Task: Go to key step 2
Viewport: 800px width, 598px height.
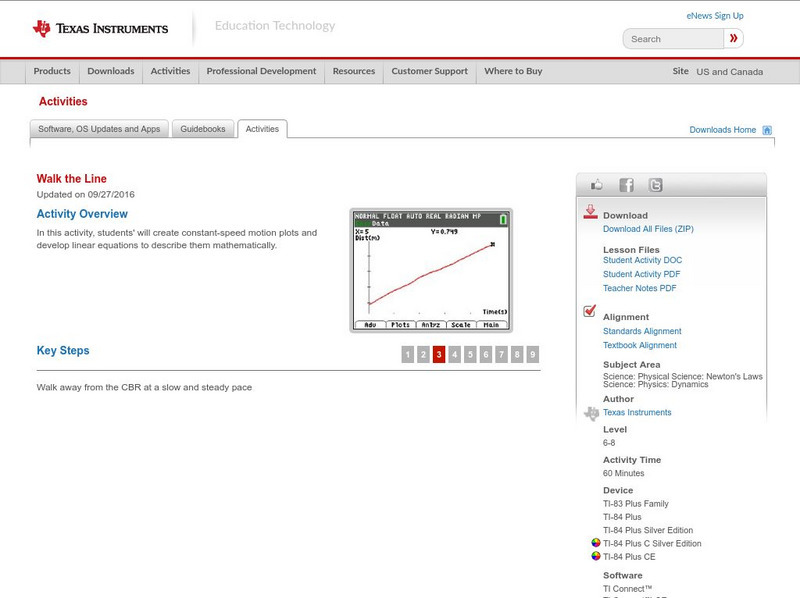Action: 423,354
